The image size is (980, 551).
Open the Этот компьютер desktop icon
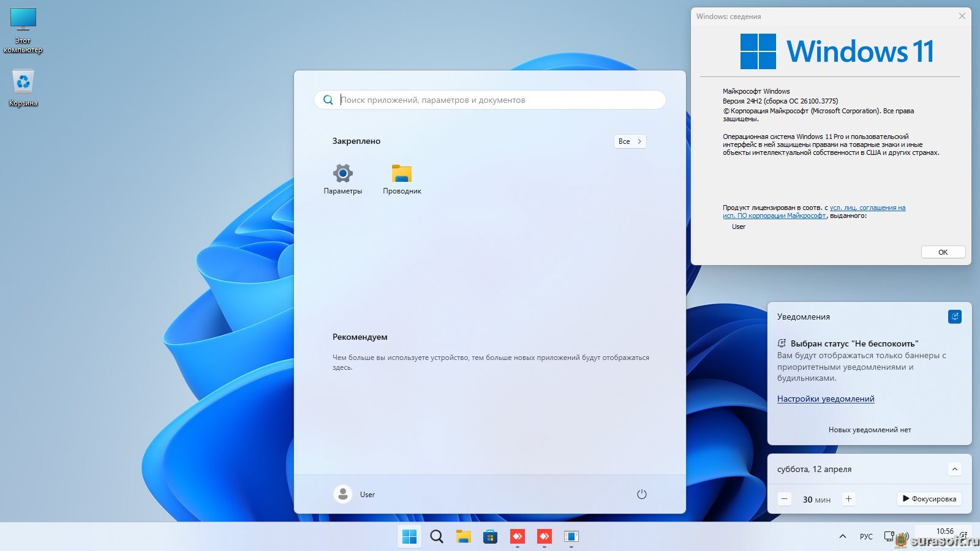(x=23, y=31)
